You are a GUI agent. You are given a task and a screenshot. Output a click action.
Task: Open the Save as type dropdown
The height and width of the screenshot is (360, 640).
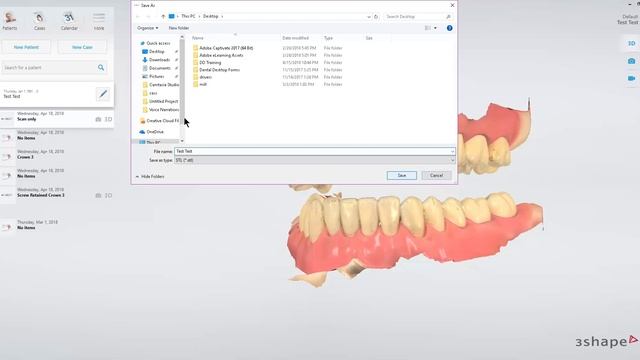point(314,160)
